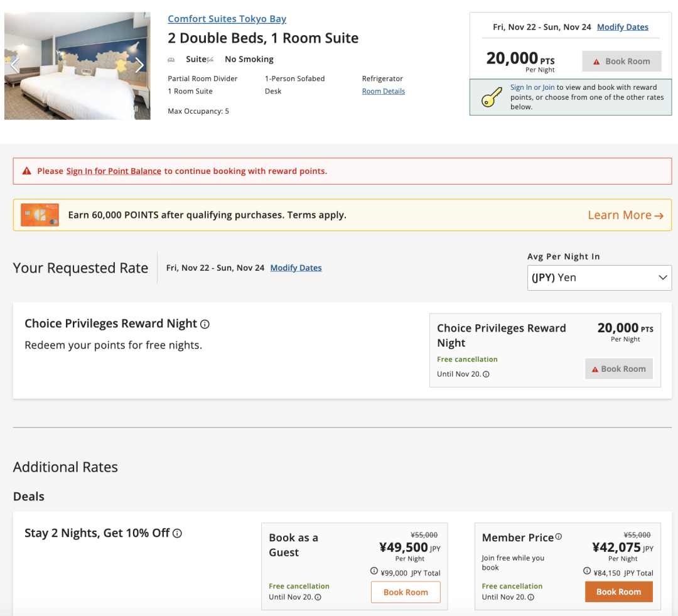
Task: View Room Details link
Action: (383, 91)
